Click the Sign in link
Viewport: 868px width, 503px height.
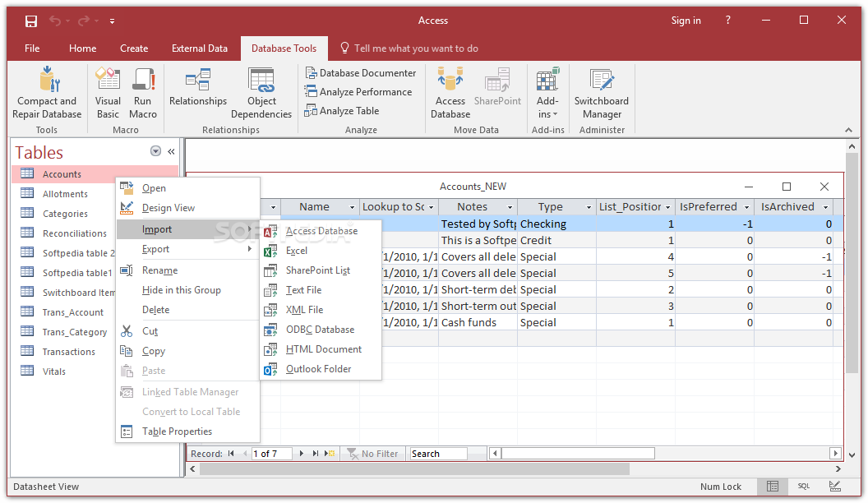[686, 21]
